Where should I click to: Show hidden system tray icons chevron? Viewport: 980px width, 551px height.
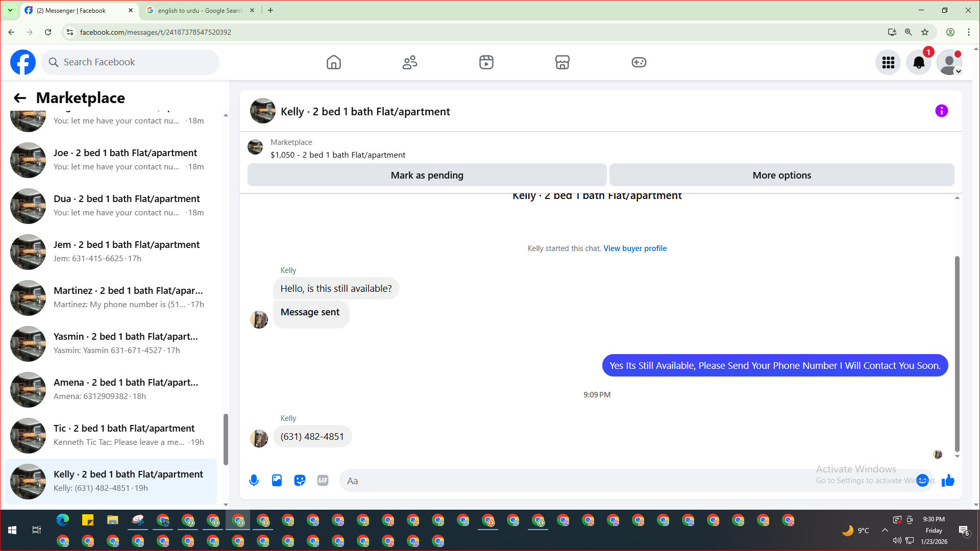[x=885, y=530]
